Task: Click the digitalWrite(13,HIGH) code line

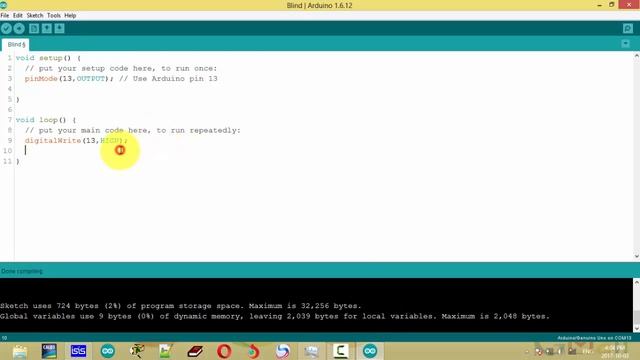Action: pos(76,140)
